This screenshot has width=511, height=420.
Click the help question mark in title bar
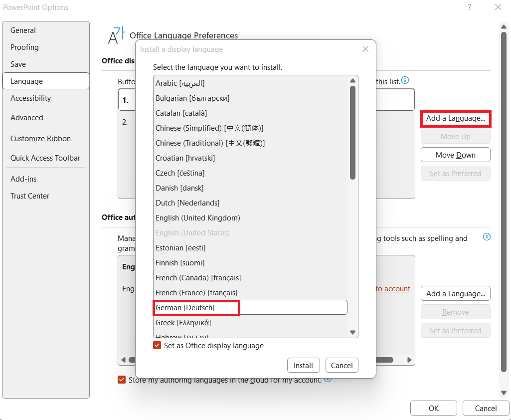click(x=469, y=7)
